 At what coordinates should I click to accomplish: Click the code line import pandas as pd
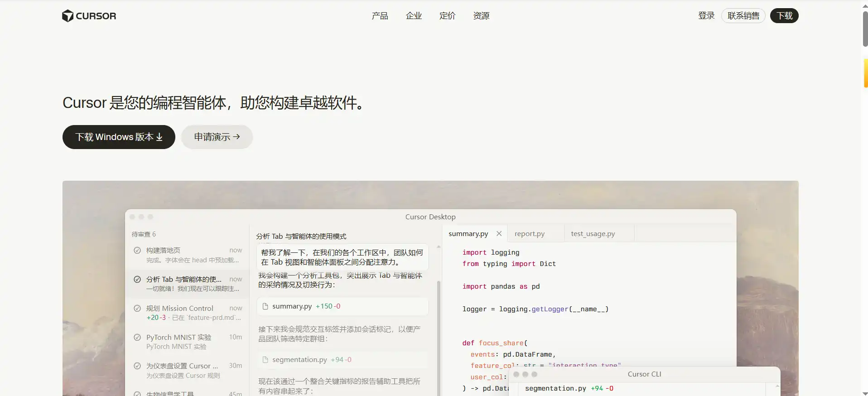[501, 286]
